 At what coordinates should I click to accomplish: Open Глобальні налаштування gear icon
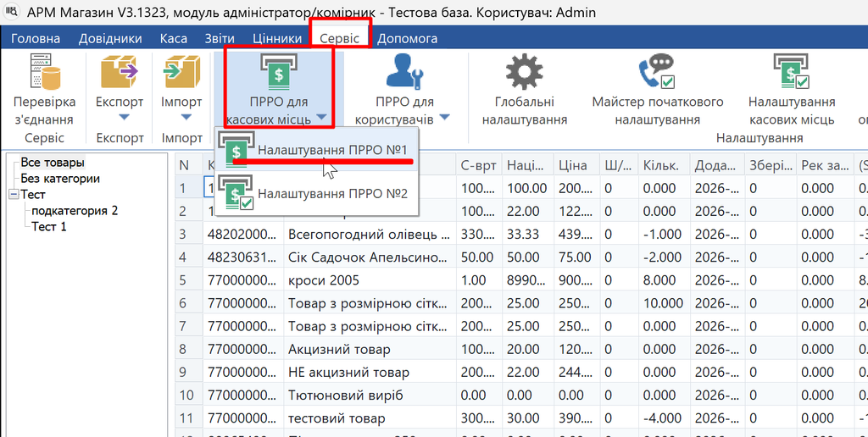click(524, 71)
